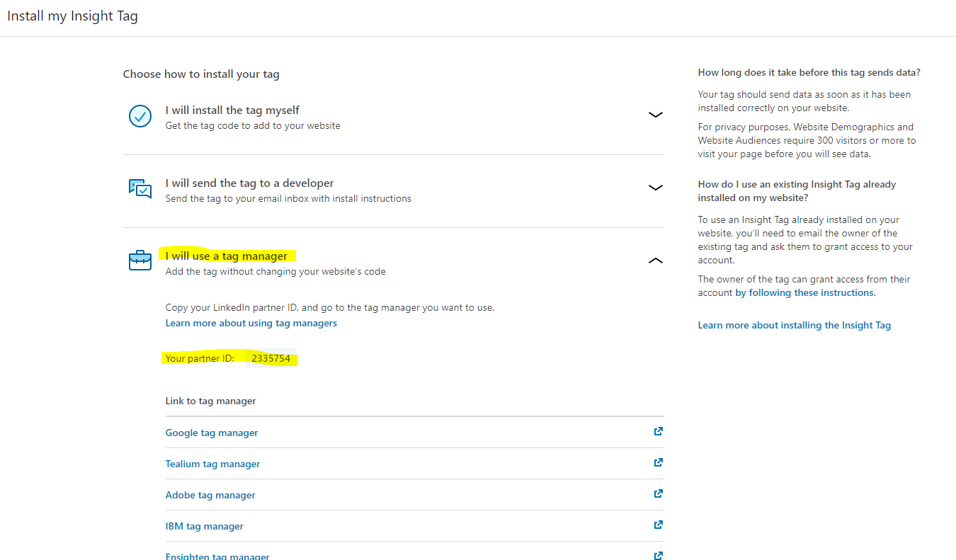
Task: Select 'I will install the tag myself' heading
Action: 232,110
